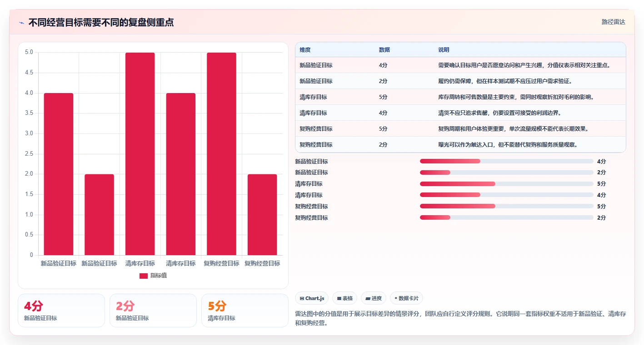Select the 进度 tag chip
Image resolution: width=644 pixels, height=345 pixels.
[374, 298]
